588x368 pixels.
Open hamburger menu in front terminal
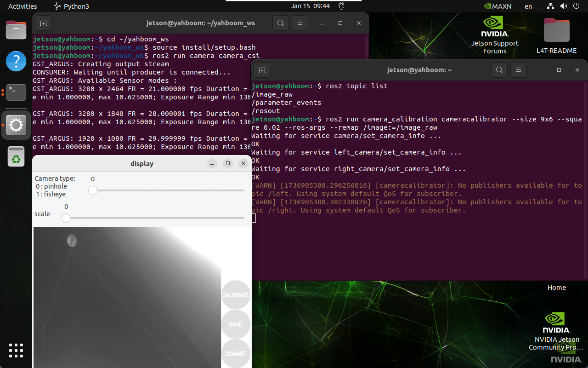coord(519,70)
